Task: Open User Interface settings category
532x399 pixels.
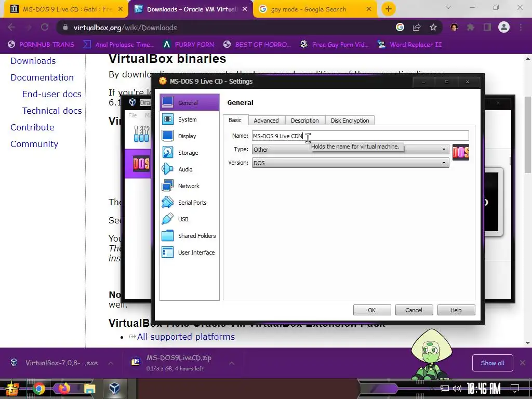Action: pyautogui.click(x=189, y=252)
